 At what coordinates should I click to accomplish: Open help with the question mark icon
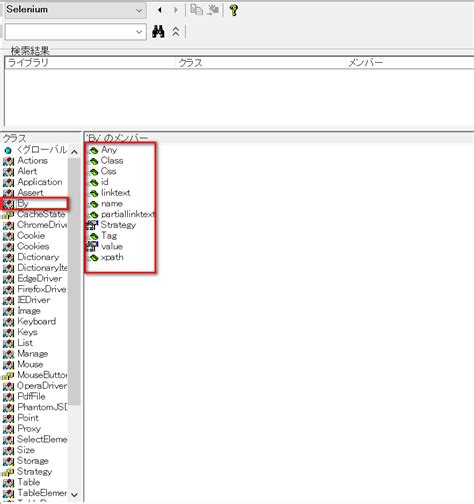pos(233,10)
